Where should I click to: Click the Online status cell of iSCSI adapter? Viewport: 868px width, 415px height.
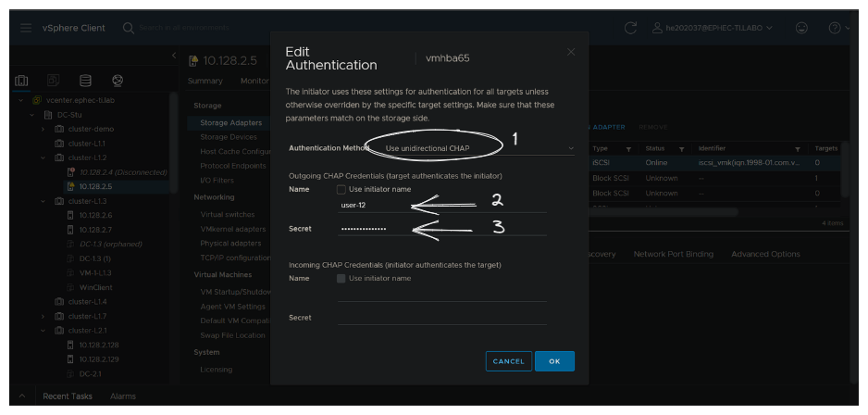pos(656,163)
